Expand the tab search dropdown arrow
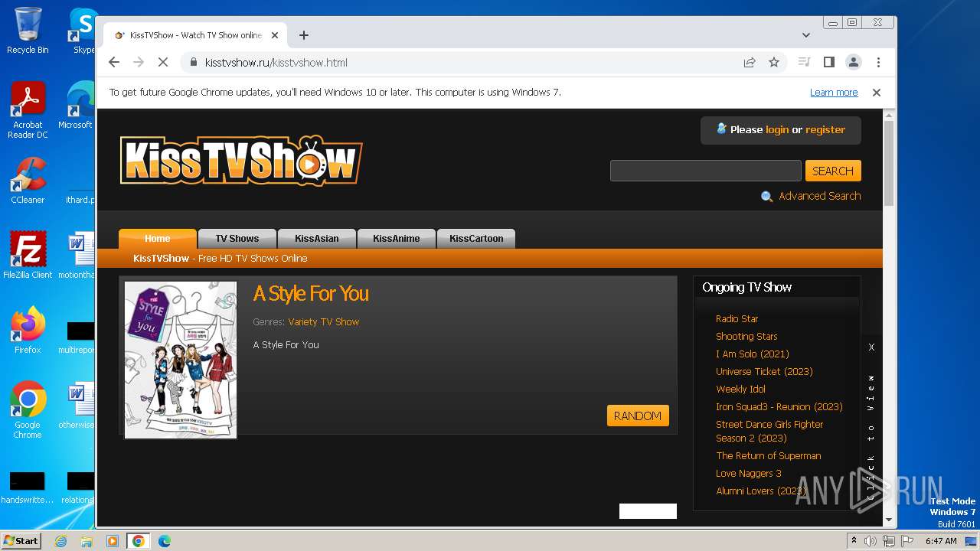 [x=805, y=35]
